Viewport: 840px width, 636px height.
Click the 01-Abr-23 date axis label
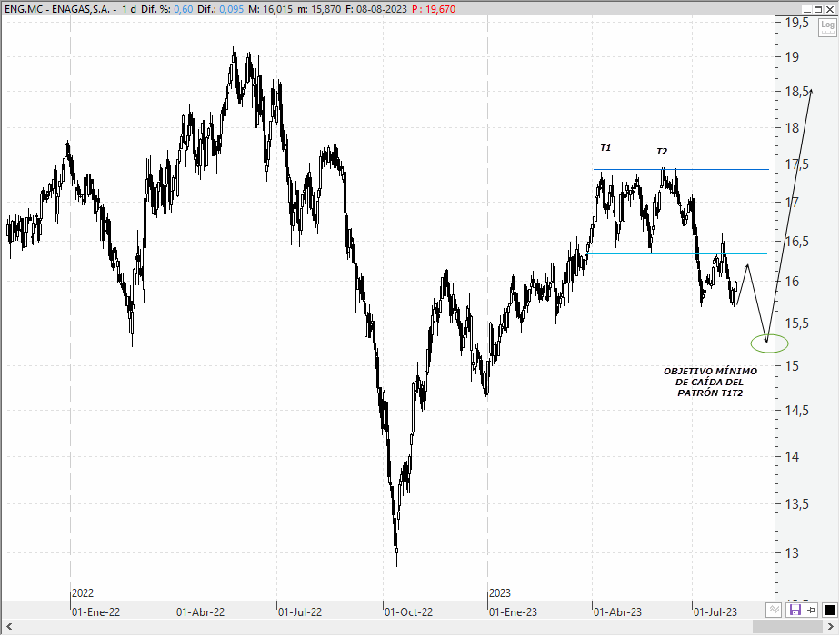617,611
